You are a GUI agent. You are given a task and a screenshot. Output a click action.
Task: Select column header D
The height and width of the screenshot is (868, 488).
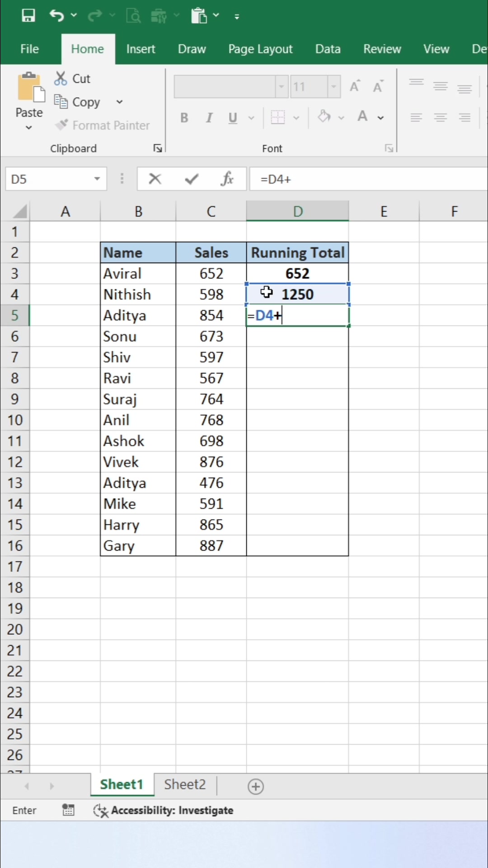pos(298,211)
